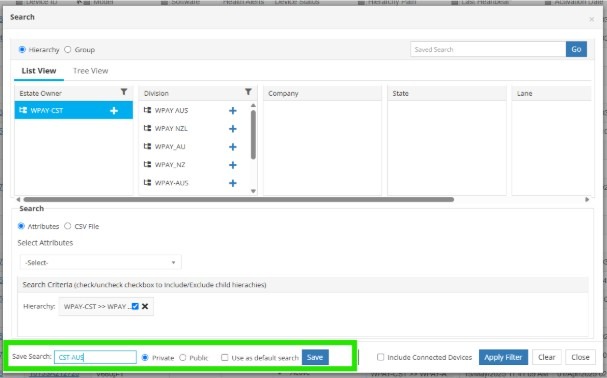Add WPAY-CST estate owner with plus icon
607x378 pixels.
coord(114,111)
